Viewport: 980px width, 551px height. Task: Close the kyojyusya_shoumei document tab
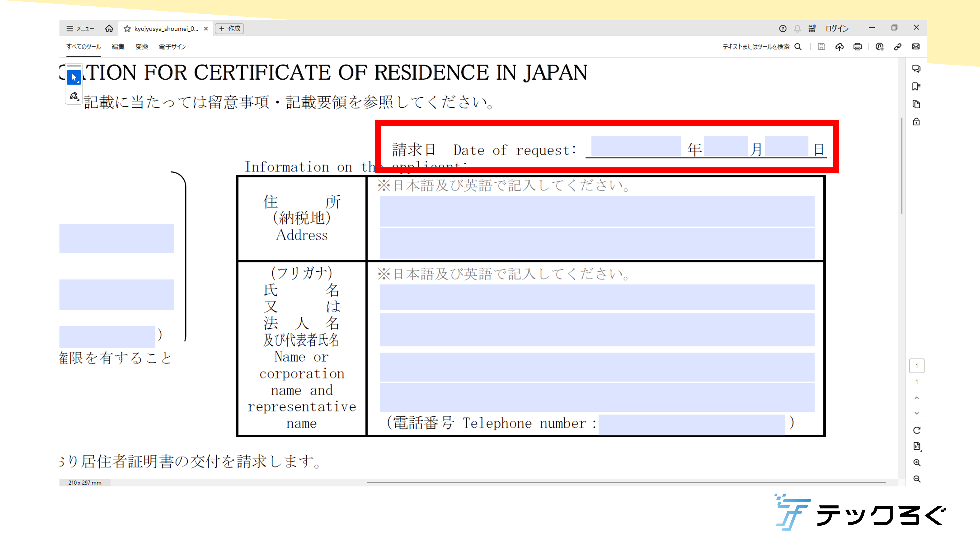[x=206, y=28]
